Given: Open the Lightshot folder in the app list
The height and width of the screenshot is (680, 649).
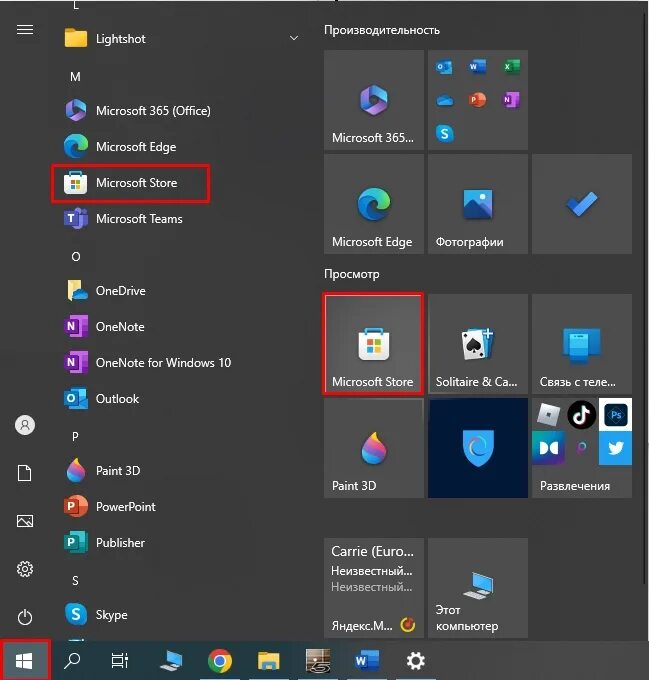Looking at the screenshot, I should coord(180,39).
